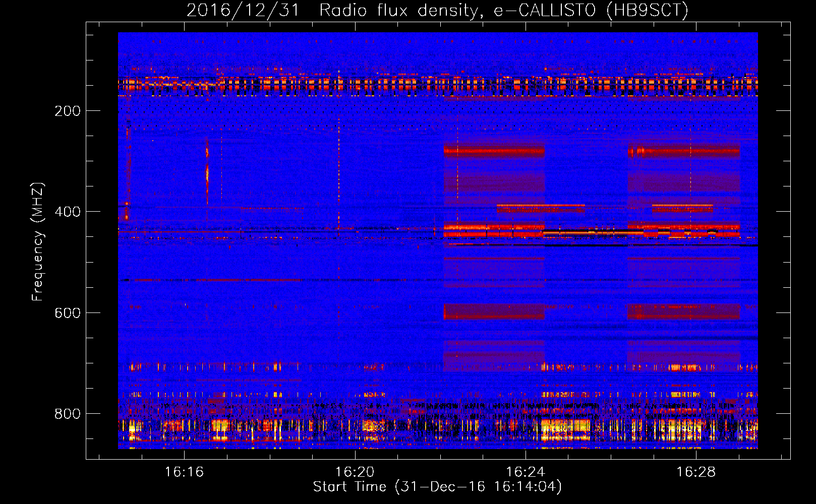
Task: Click the plot title '2016/12/31 Radio flux density, e-CALLISTO (HB9SCT)'
Action: click(x=437, y=10)
